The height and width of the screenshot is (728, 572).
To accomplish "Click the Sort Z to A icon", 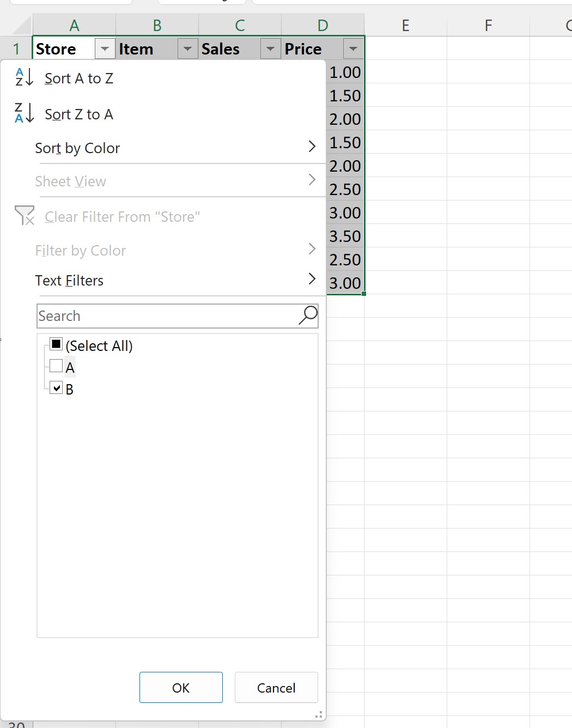I will click(x=25, y=113).
